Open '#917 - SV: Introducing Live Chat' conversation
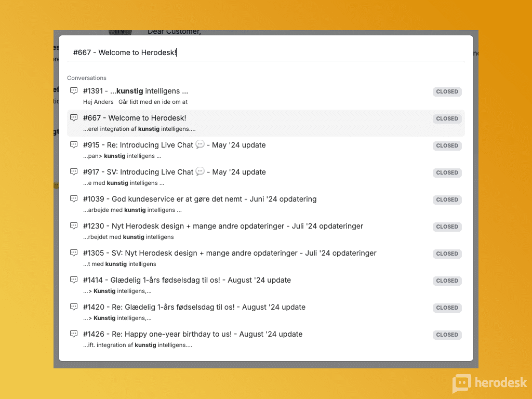 [x=174, y=172]
